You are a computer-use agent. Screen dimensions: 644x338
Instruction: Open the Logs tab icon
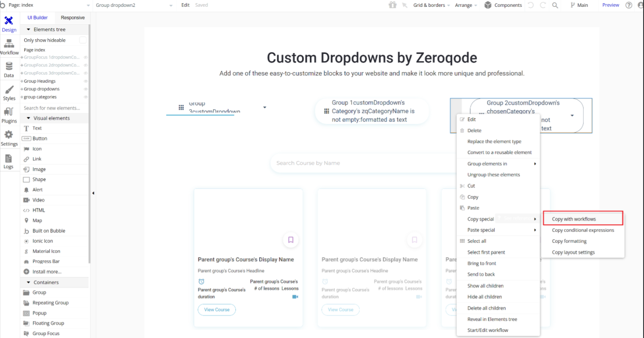click(9, 161)
